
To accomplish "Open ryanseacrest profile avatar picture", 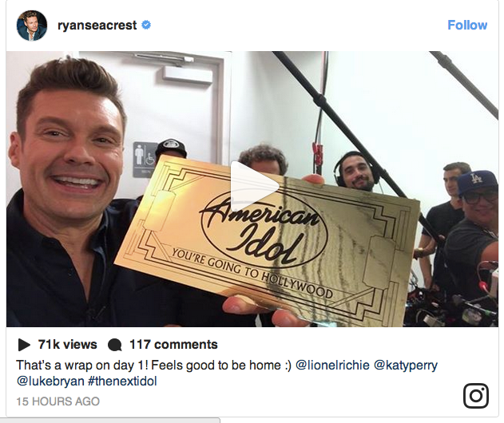I will click(x=32, y=26).
